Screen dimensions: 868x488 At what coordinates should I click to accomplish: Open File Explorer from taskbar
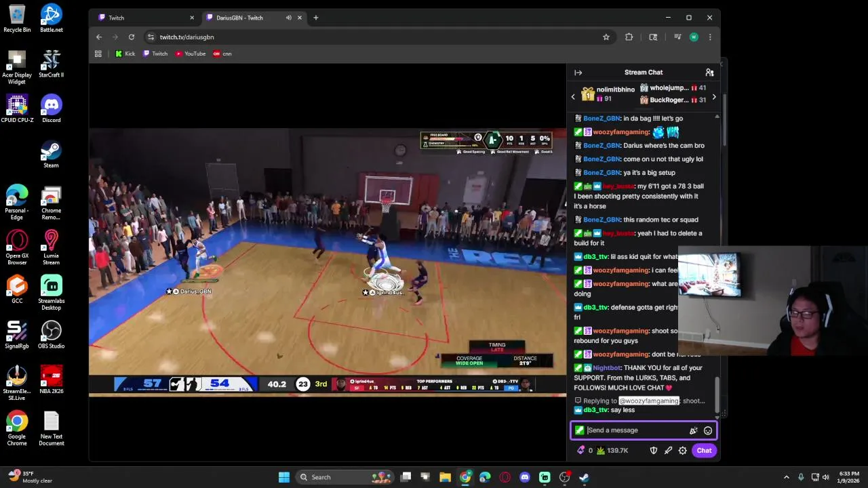click(x=445, y=477)
